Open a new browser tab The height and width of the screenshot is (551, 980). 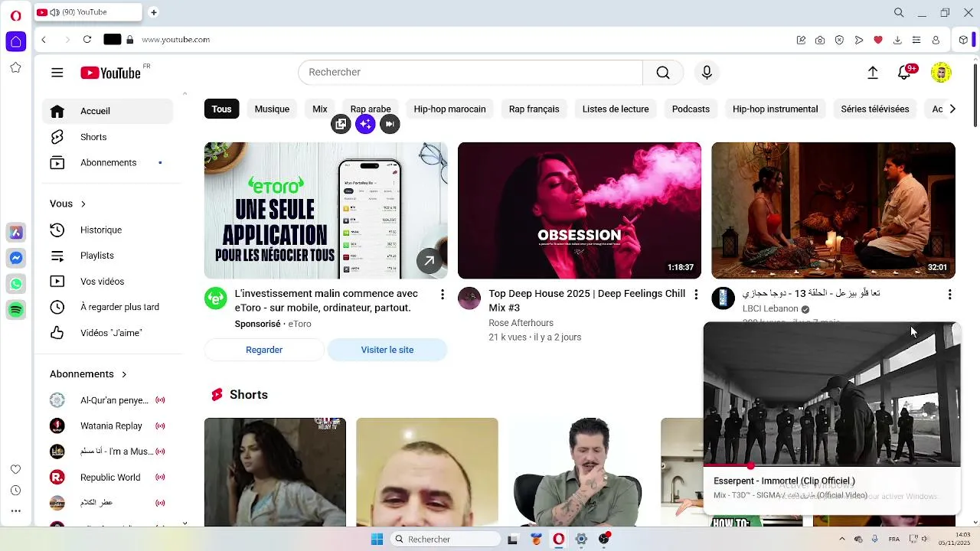[x=153, y=12]
